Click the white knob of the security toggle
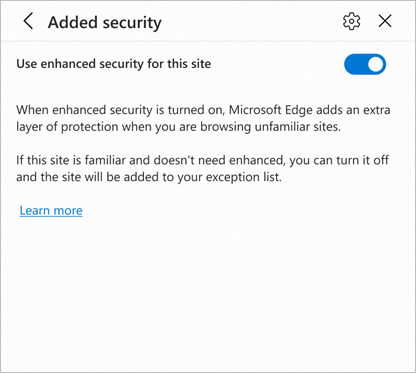416x373 pixels. pos(376,64)
